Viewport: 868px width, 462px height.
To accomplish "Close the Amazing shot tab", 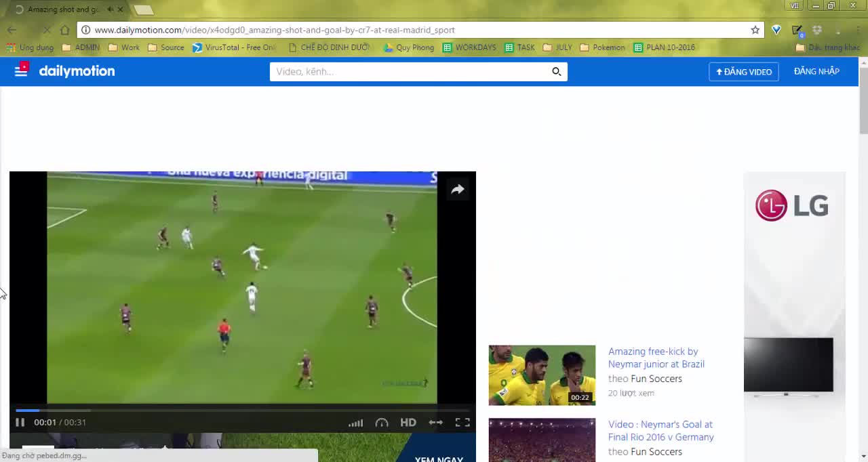I will point(121,9).
